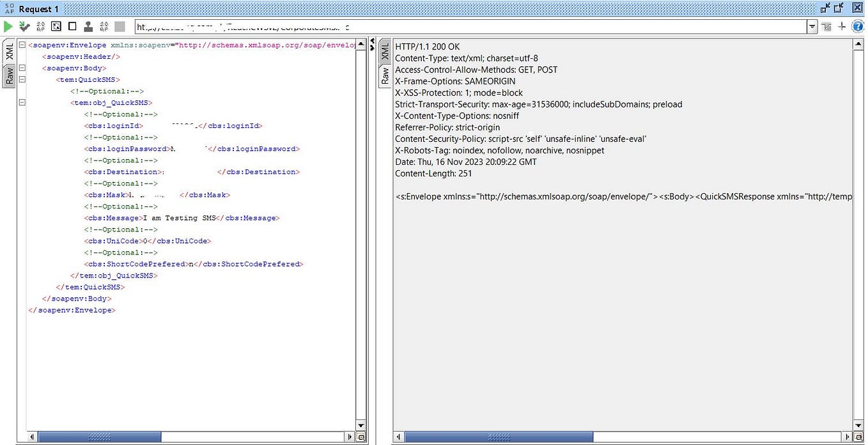Collapse the tem:QuickSMS node

coord(22,79)
